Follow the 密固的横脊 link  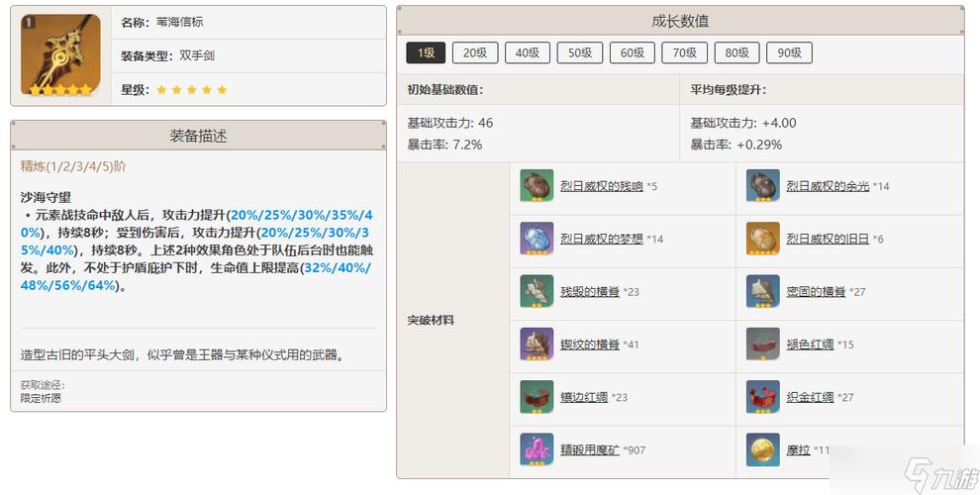click(817, 292)
